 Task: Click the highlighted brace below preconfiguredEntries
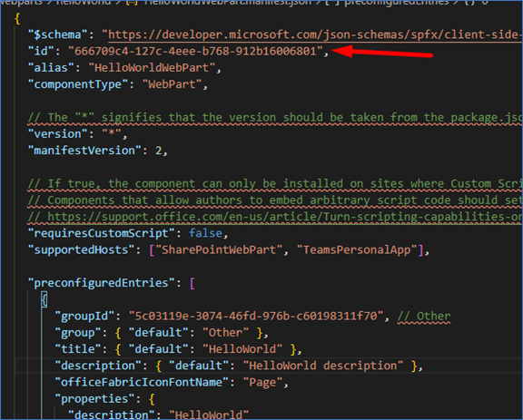pyautogui.click(x=44, y=299)
